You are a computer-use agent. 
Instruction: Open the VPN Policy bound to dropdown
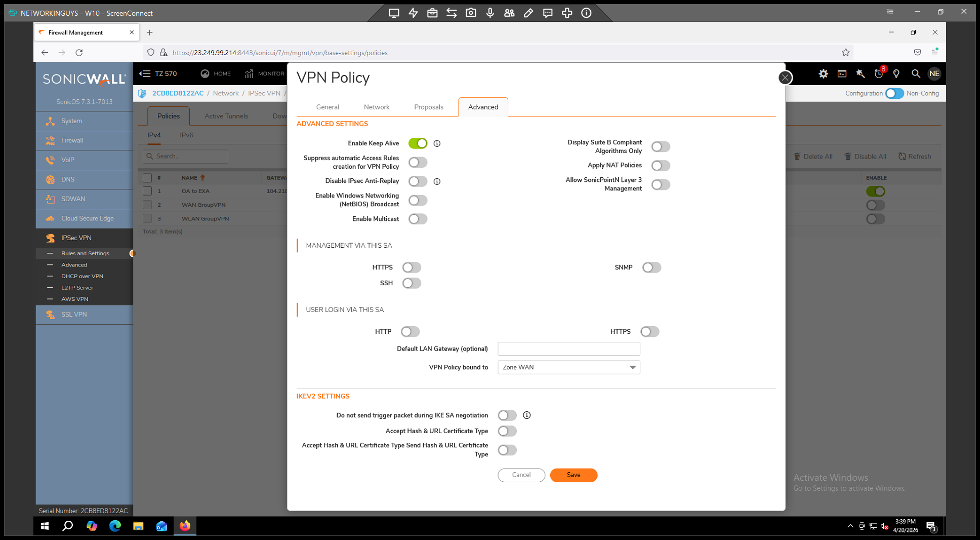568,367
